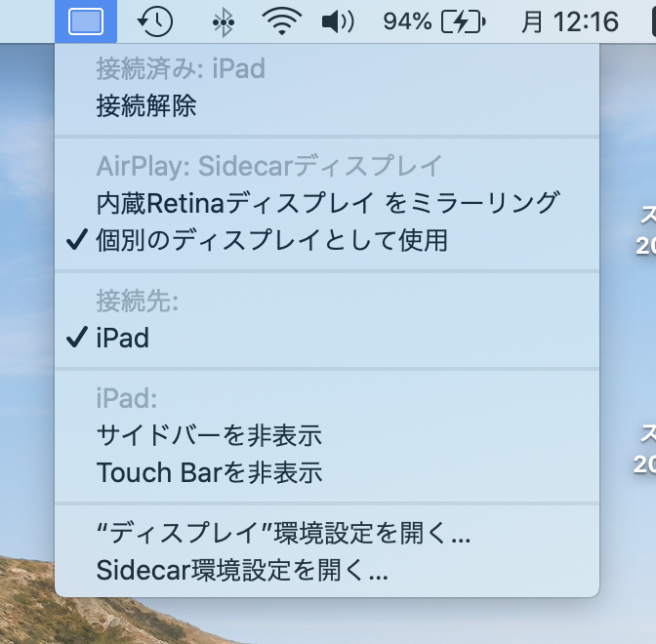Choose 内蔵Retinaディスプレイ をミラーリング option
The height and width of the screenshot is (644, 656).
pos(327,203)
